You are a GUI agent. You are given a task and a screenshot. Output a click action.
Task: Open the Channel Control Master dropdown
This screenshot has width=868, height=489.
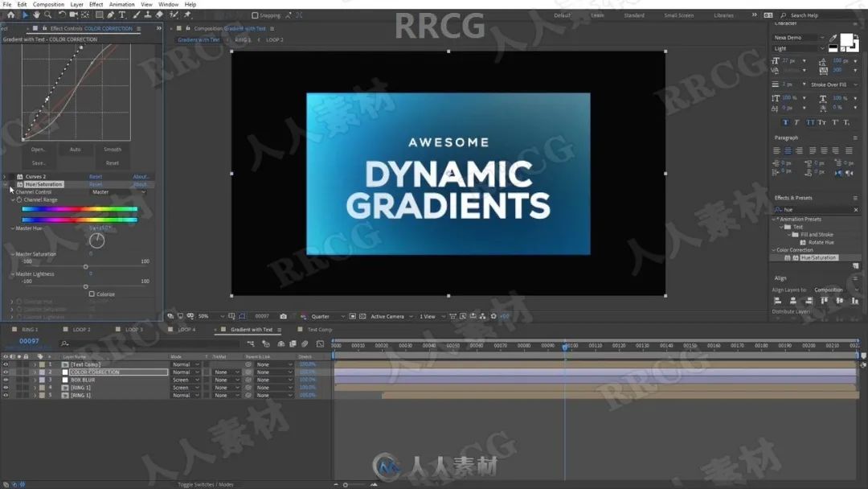(x=119, y=192)
